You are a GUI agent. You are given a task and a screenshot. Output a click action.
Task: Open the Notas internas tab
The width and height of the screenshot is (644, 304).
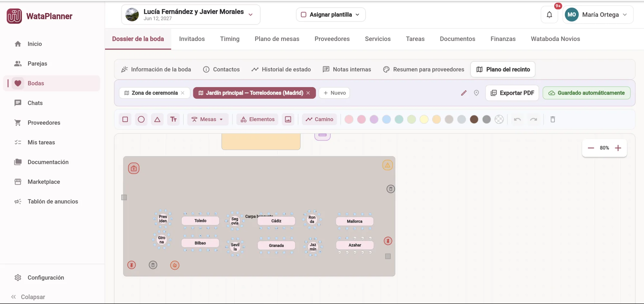347,69
